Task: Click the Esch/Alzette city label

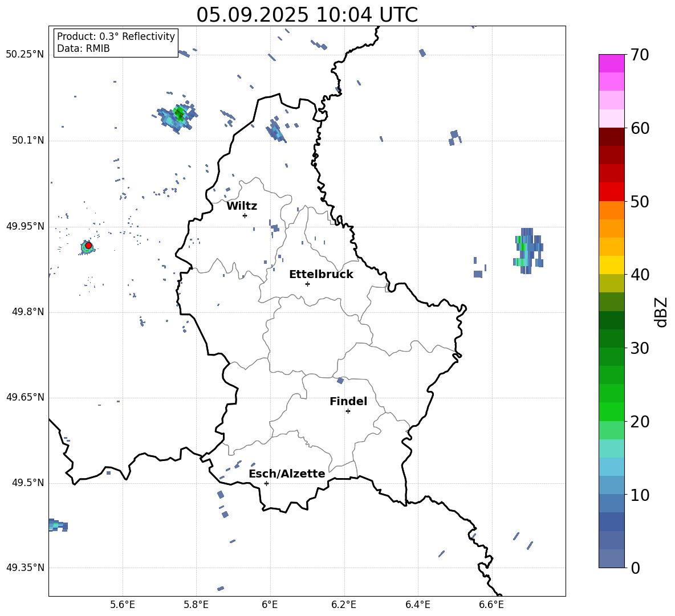Action: [287, 474]
